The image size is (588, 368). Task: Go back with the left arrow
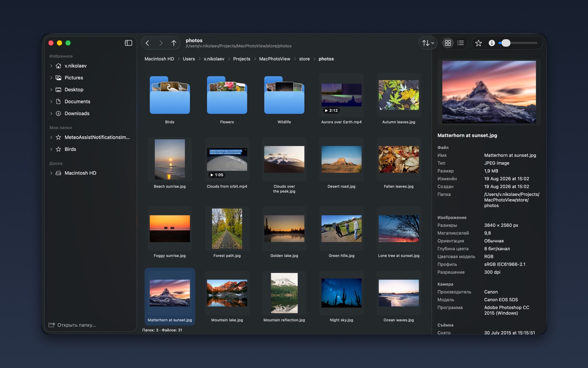point(147,43)
